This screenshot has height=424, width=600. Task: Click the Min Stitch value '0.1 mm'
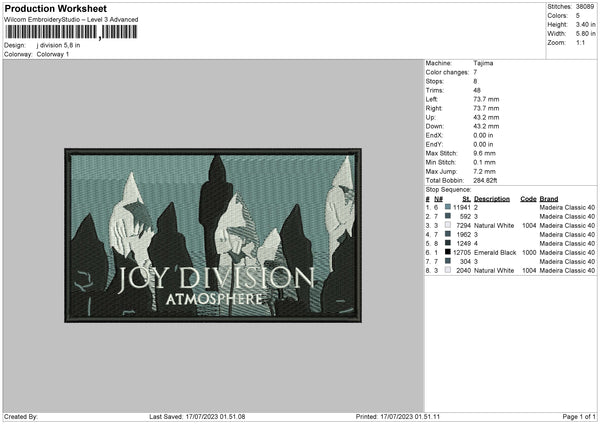pos(484,162)
